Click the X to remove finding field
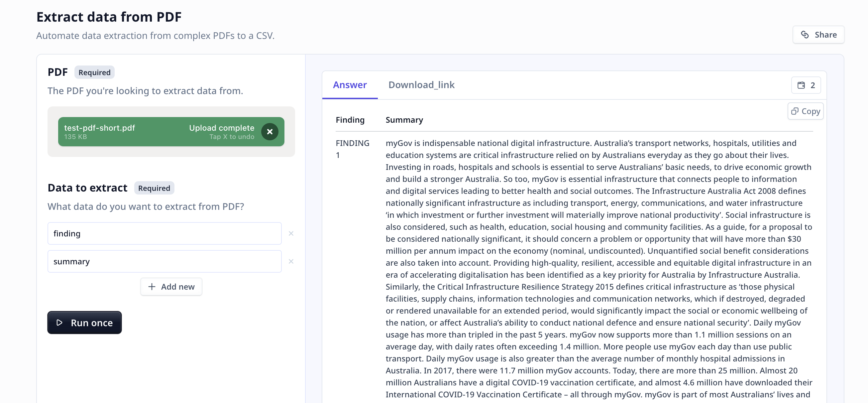This screenshot has width=868, height=403. 292,233
